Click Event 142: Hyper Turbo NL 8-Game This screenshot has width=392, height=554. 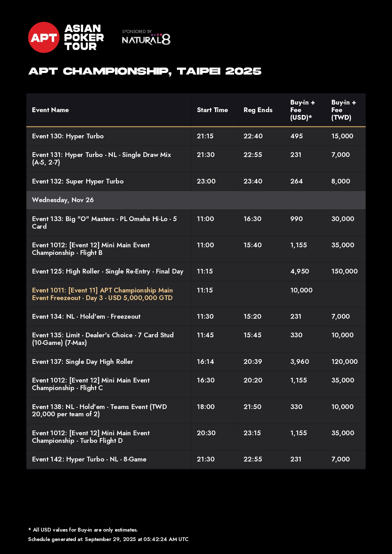89,459
